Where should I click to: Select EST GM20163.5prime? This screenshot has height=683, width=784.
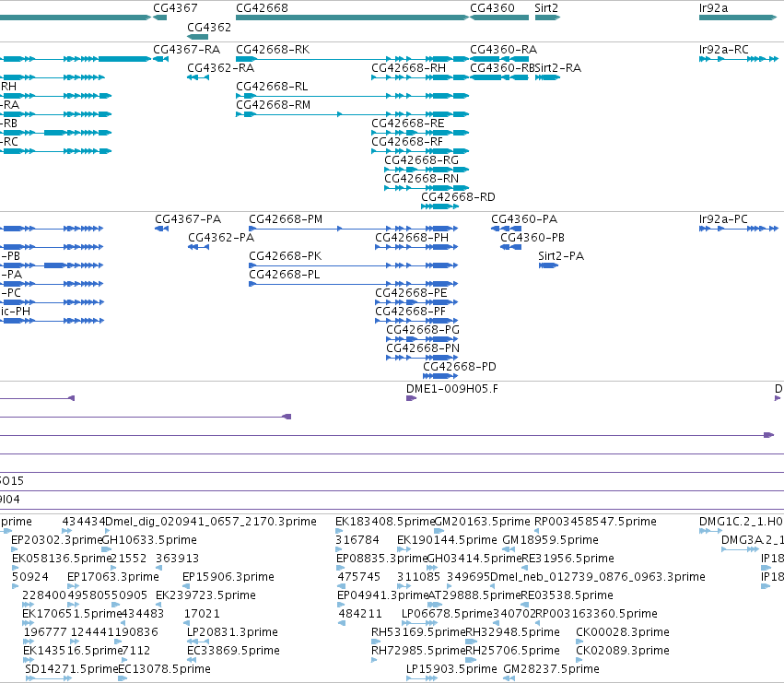pos(439,531)
